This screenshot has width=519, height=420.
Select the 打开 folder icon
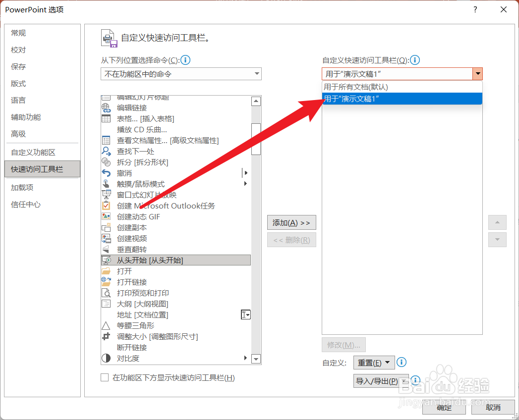[x=107, y=271]
